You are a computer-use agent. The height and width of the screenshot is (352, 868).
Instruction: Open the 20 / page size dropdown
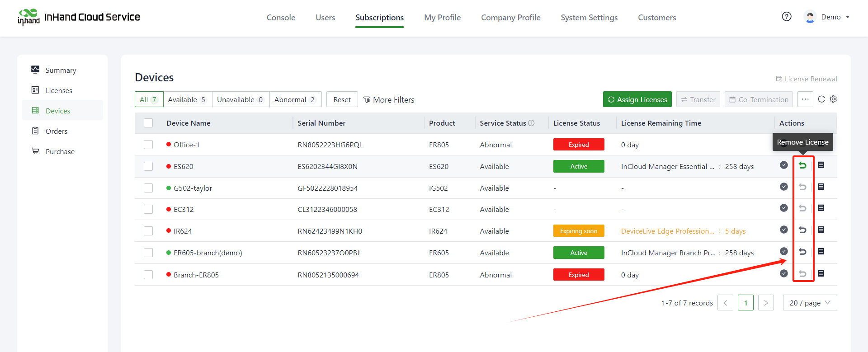[810, 303]
